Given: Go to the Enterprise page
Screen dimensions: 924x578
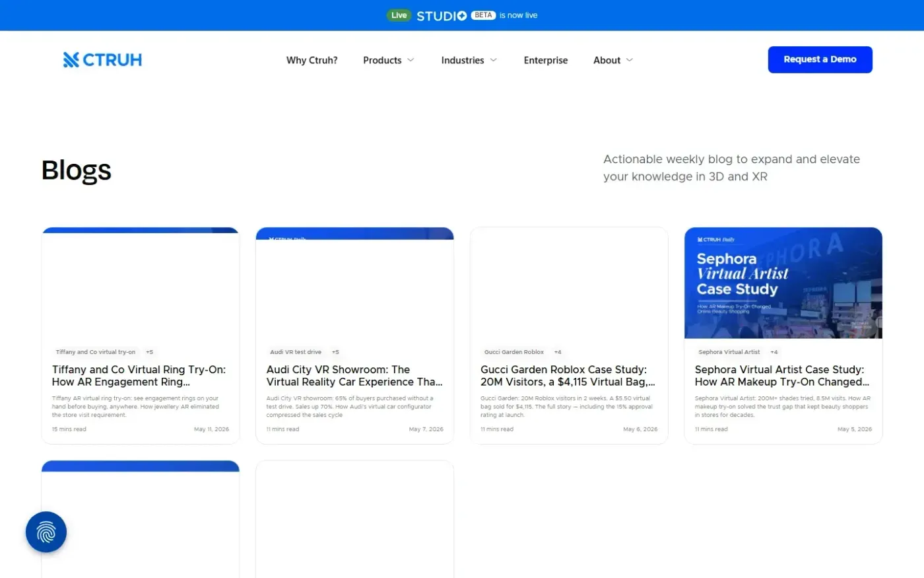Looking at the screenshot, I should tap(546, 60).
